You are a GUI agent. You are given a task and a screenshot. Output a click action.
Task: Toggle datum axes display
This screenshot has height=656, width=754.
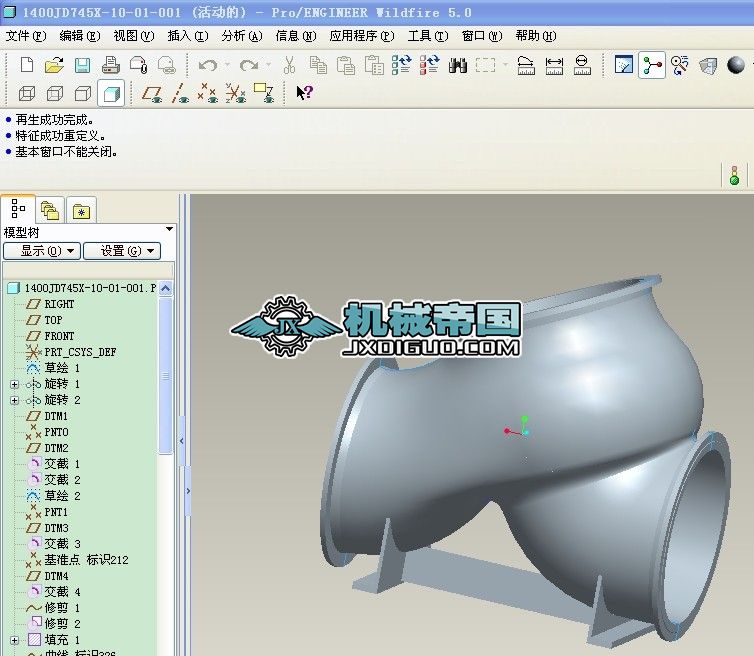coord(179,93)
